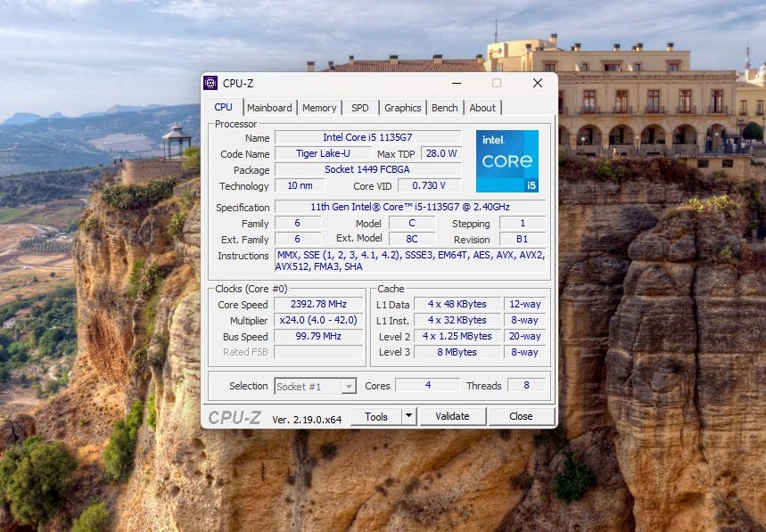Image resolution: width=766 pixels, height=532 pixels.
Task: Click the empty Rated FSB field
Action: (x=318, y=352)
